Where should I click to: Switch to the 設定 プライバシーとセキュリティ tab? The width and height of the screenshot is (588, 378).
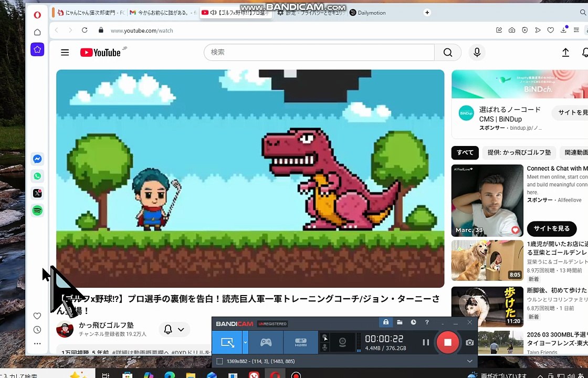pos(310,13)
